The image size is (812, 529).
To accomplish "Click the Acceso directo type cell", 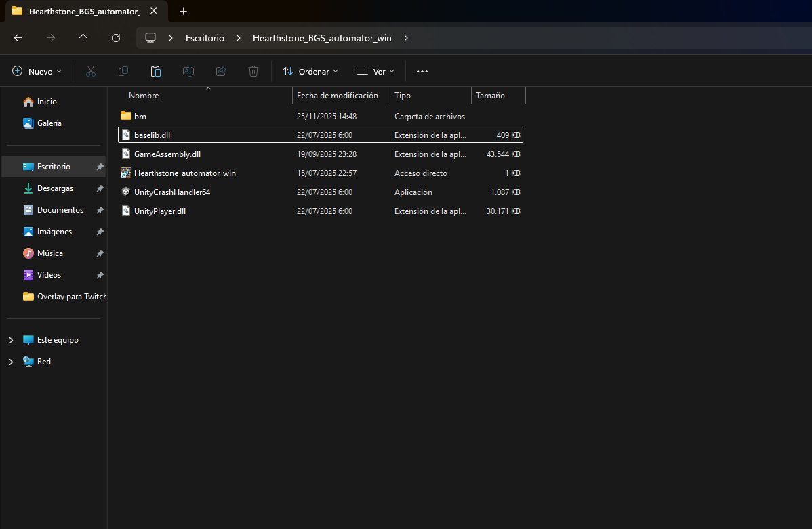I will pos(420,173).
